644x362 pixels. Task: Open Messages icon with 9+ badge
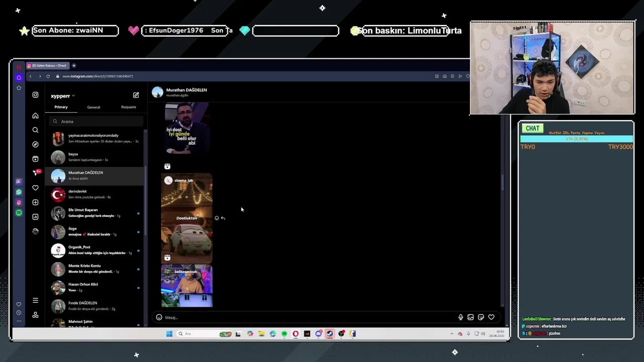[x=36, y=173]
